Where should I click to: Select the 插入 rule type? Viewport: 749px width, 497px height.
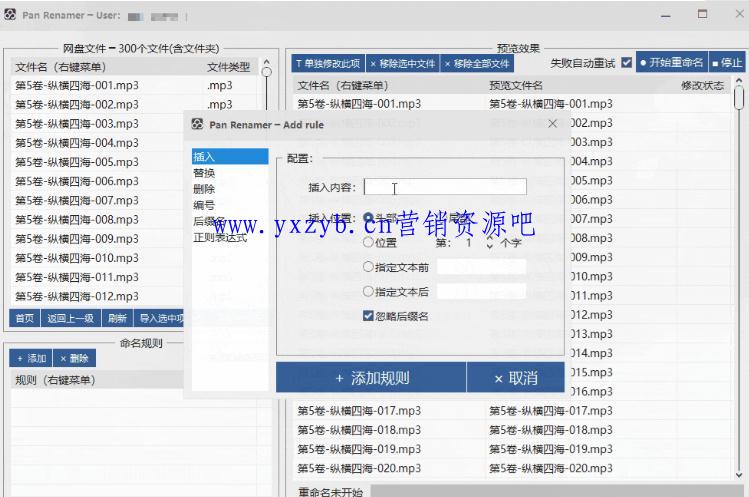click(x=230, y=156)
